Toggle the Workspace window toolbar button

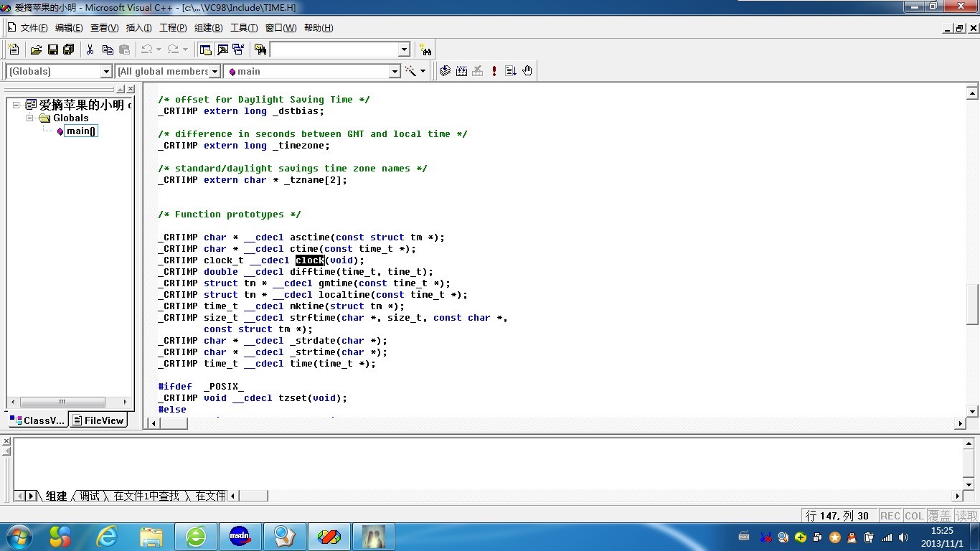pyautogui.click(x=206, y=50)
